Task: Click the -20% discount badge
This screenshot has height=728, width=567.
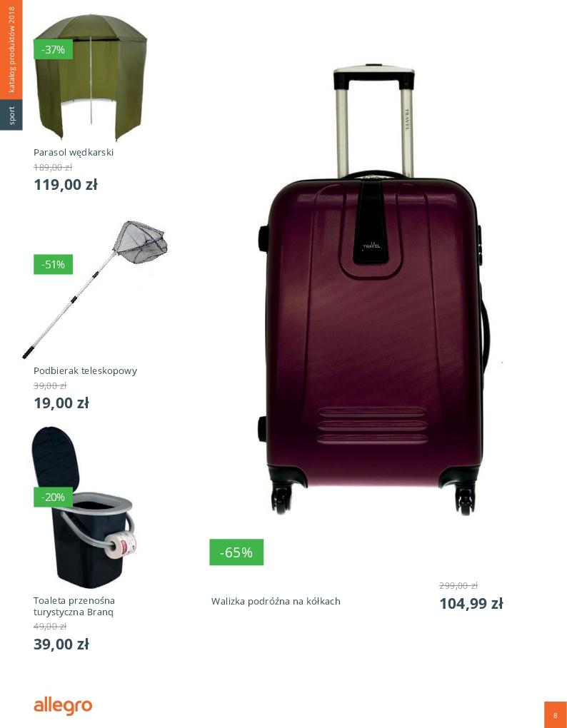Action: [54, 497]
